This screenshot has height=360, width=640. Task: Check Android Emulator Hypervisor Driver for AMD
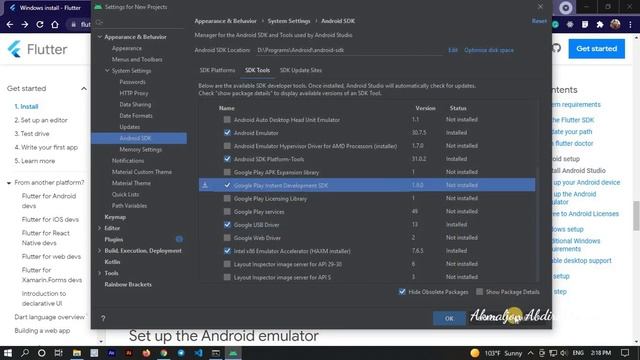point(227,146)
